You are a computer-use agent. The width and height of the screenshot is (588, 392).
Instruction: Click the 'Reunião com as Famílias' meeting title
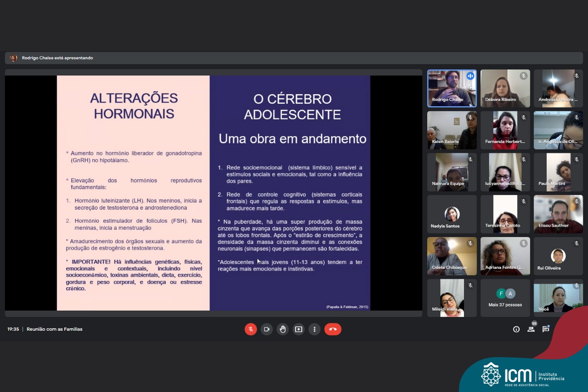tap(55, 329)
